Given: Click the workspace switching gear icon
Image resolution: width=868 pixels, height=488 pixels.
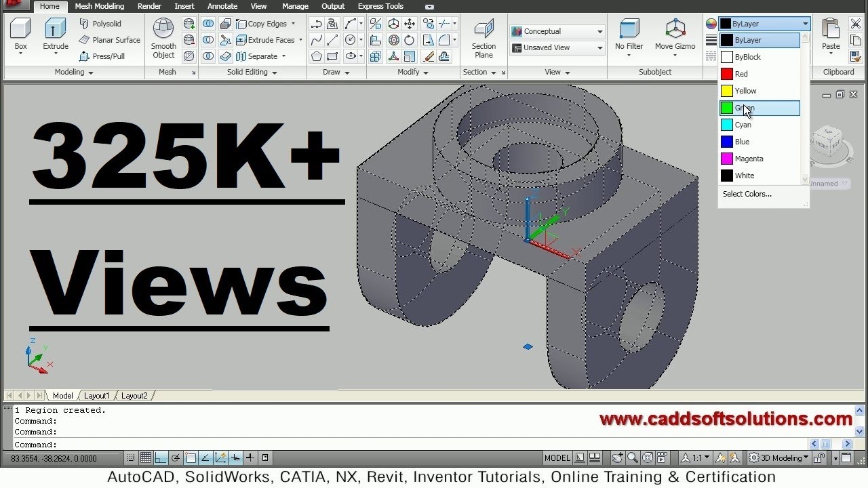Looking at the screenshot, I should tap(753, 458).
